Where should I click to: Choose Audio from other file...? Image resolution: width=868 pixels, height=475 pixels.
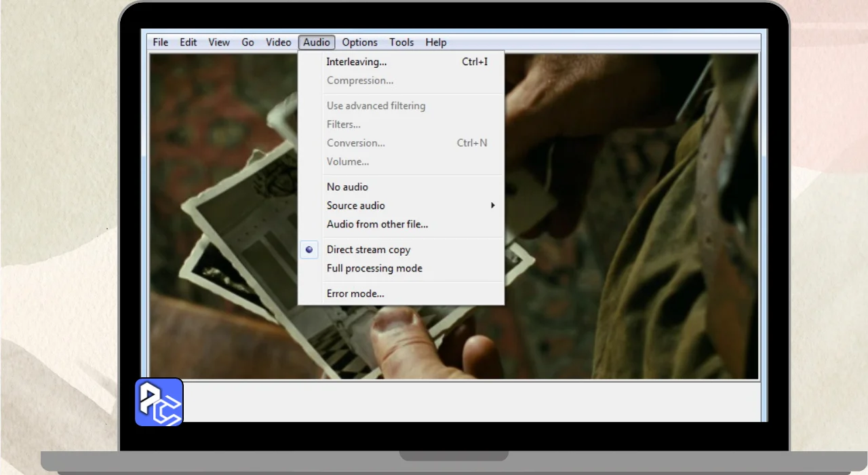[x=377, y=224]
